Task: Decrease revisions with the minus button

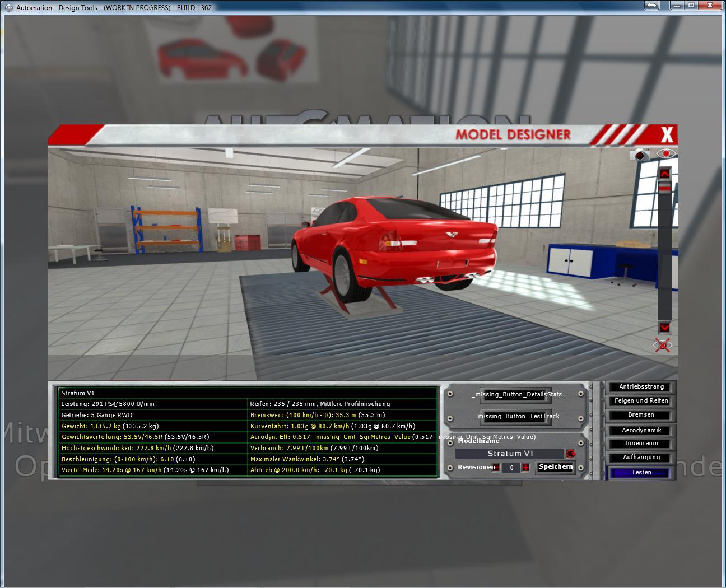Action: 496,468
